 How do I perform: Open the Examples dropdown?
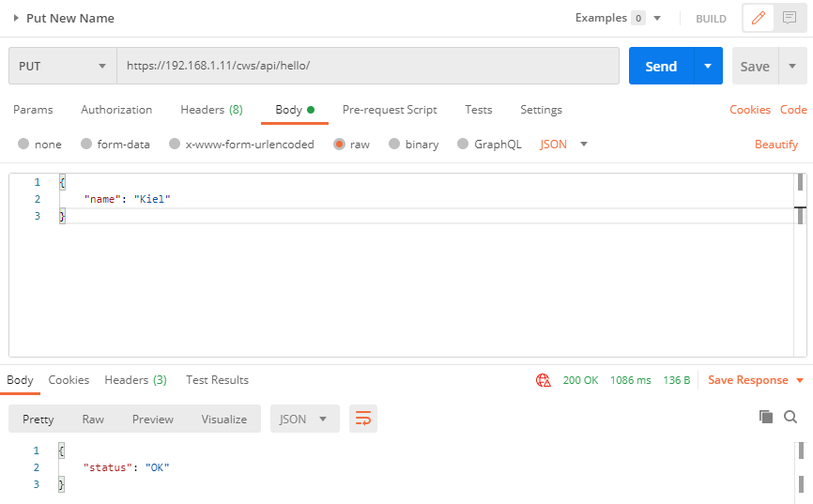point(619,18)
